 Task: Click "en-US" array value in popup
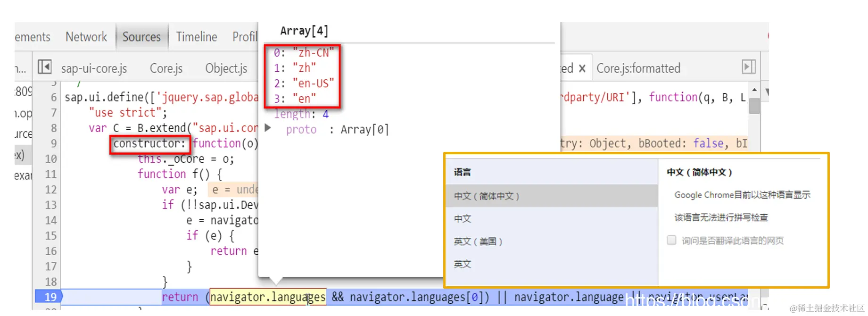point(313,83)
